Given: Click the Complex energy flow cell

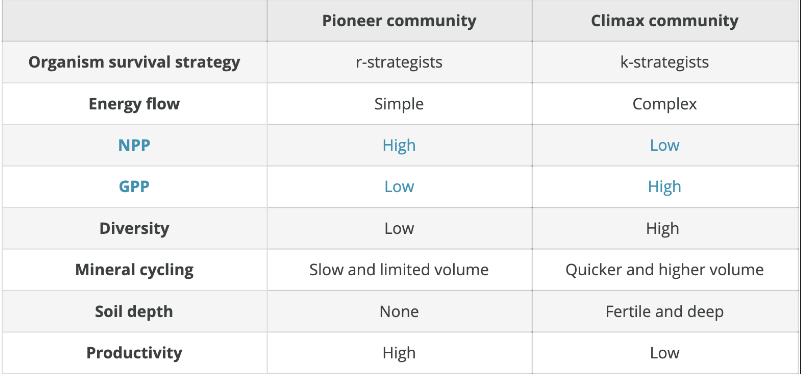Looking at the screenshot, I should click(x=664, y=104).
